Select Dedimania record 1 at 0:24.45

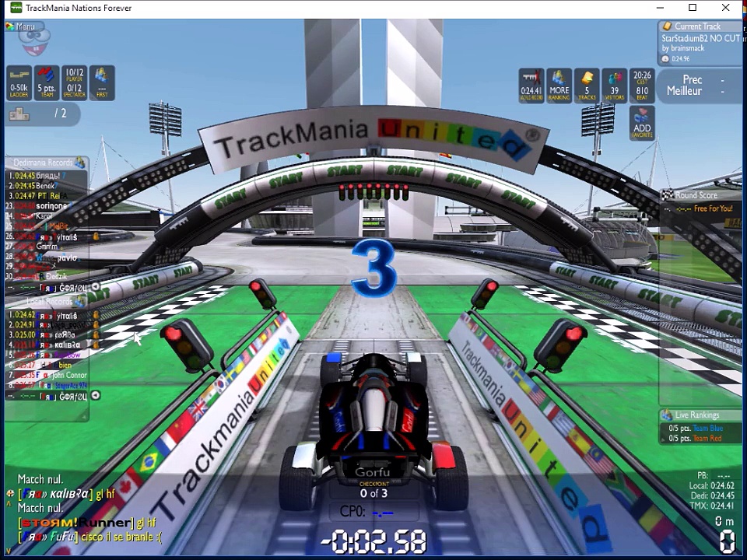pos(47,176)
